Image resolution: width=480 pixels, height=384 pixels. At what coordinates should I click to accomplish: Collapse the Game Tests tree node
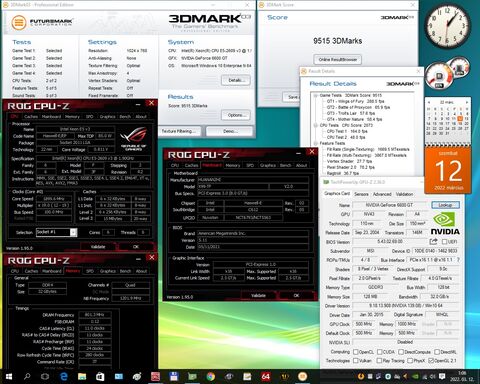point(315,95)
